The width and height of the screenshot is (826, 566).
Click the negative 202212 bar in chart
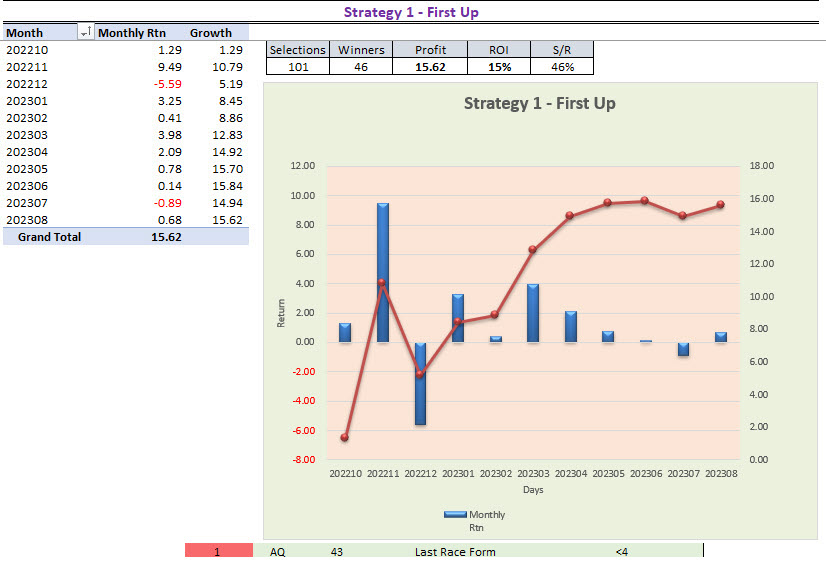(x=420, y=383)
